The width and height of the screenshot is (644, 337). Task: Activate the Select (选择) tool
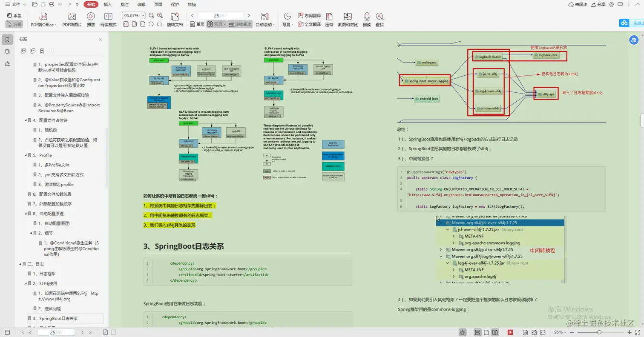tap(14, 24)
